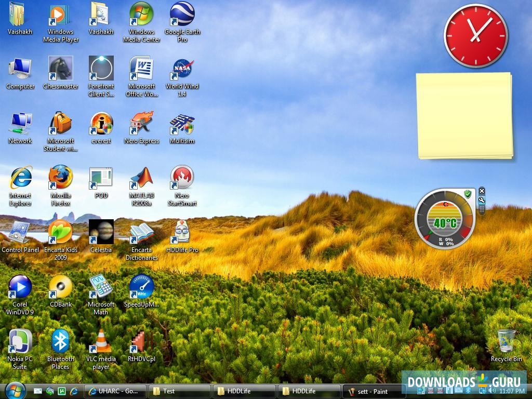Open NASA World Wind 1.4 shortcut

tap(182, 77)
